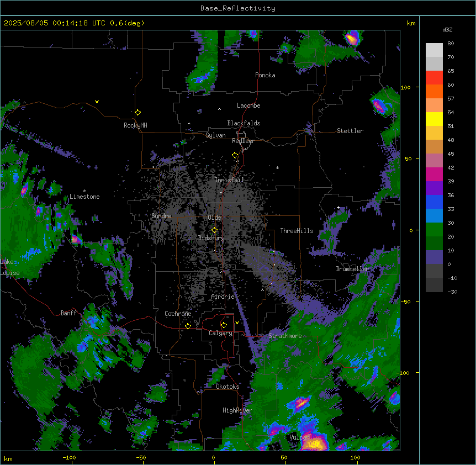Select the RockyMH label
The width and height of the screenshot is (476, 465).
tap(135, 125)
